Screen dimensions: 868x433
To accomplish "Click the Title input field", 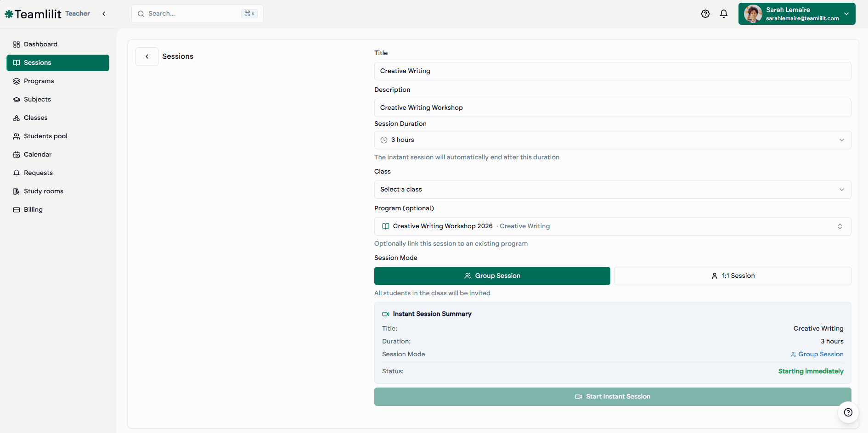I will coord(612,71).
